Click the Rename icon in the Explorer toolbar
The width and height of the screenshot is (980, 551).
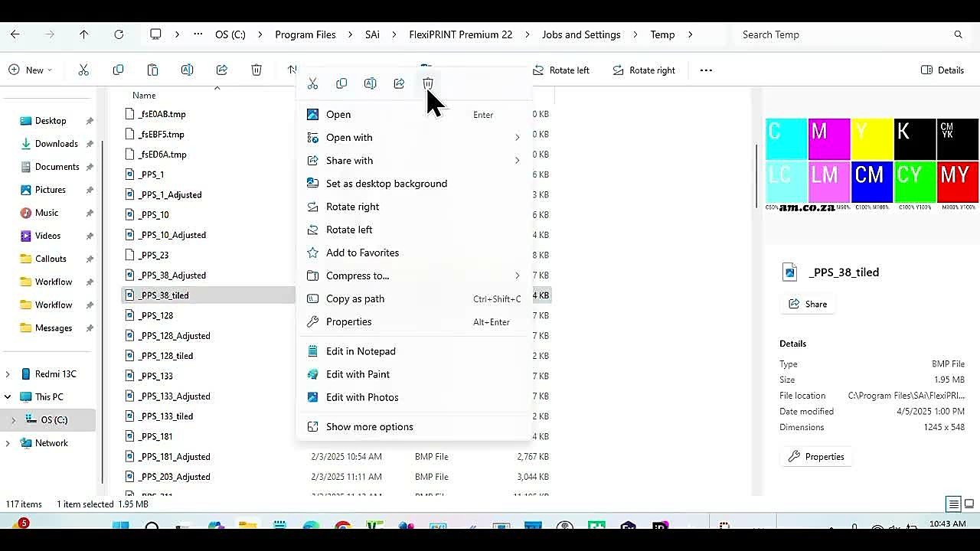tap(187, 70)
